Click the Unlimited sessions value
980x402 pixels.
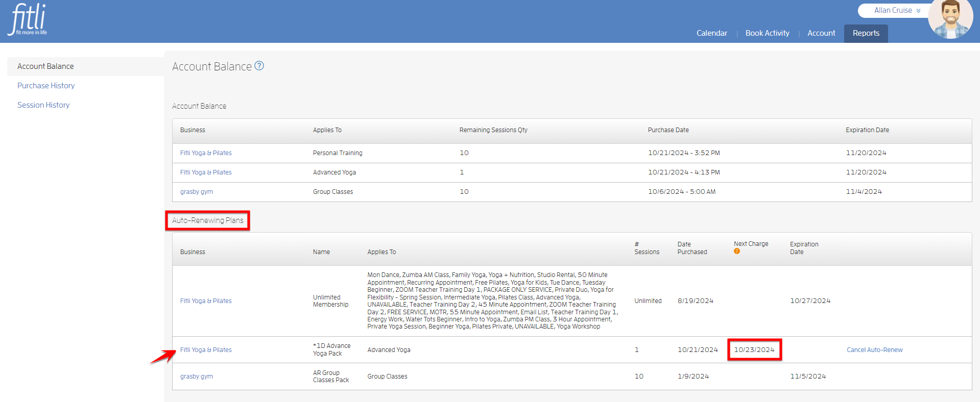(648, 301)
